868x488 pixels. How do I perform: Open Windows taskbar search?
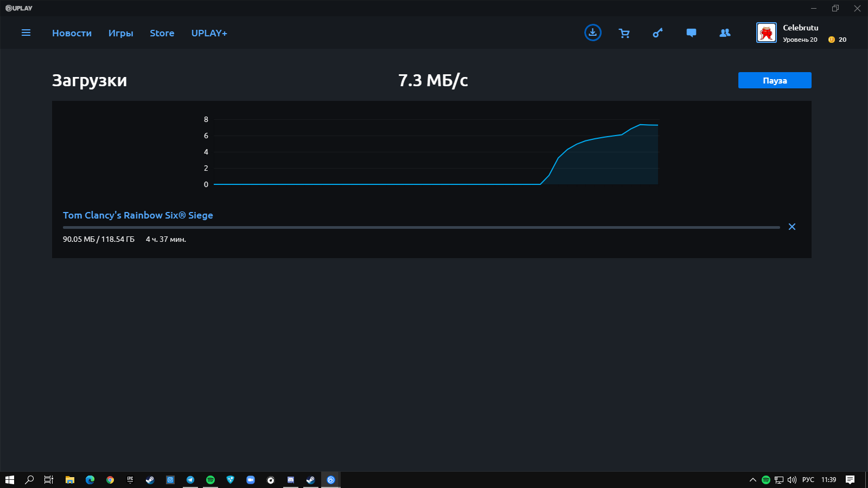coord(29,480)
